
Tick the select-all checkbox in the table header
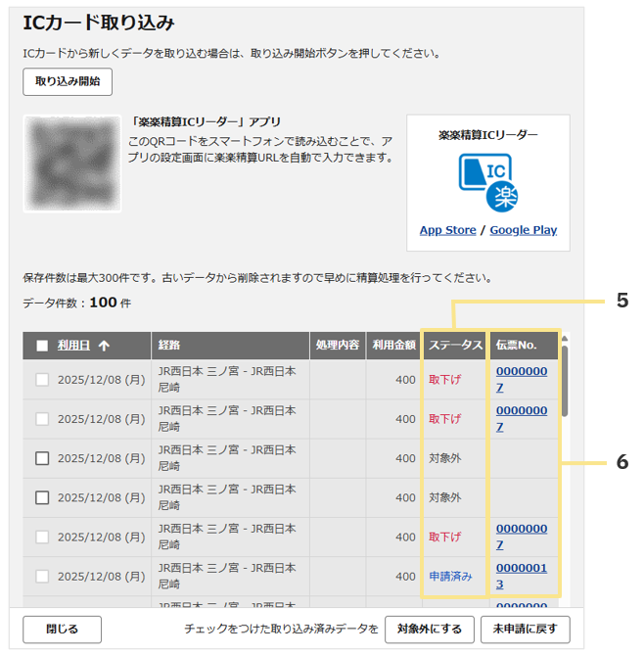(x=42, y=346)
